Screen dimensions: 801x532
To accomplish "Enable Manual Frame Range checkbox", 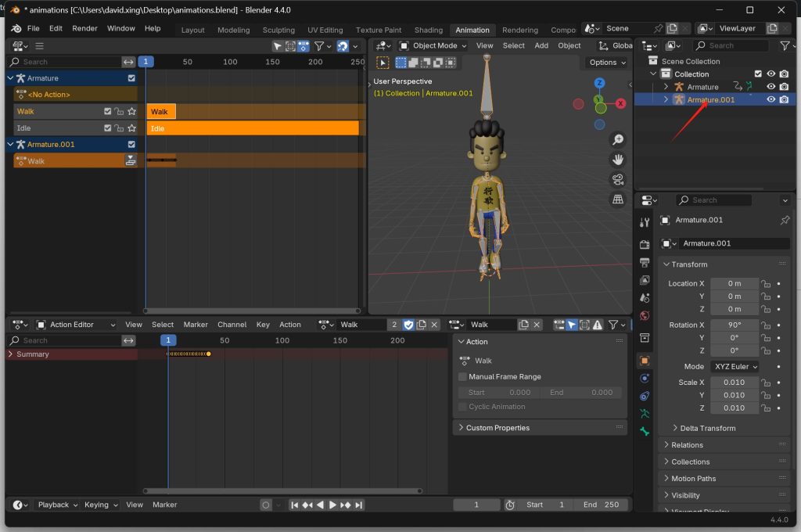I will pos(463,376).
